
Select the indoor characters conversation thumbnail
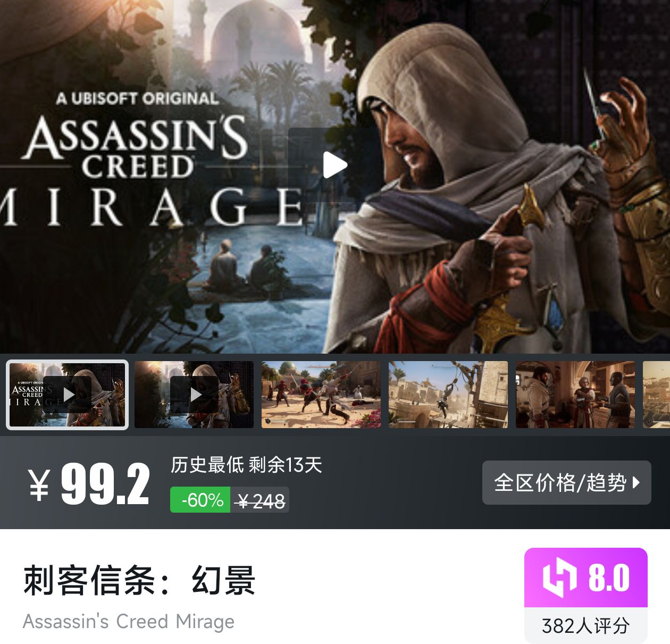click(575, 395)
